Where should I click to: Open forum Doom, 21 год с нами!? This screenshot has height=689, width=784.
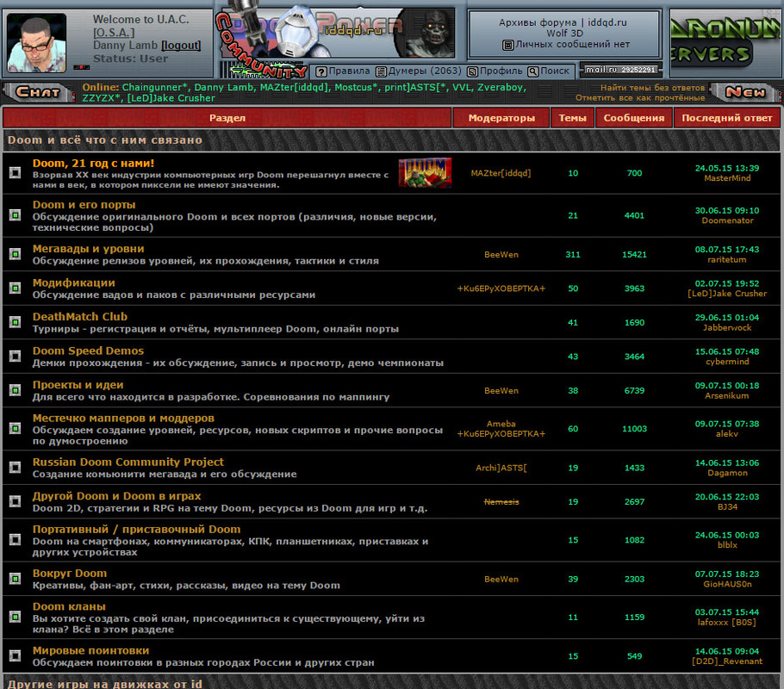(x=94, y=163)
